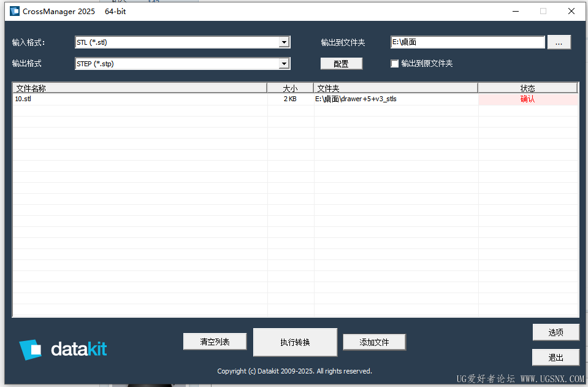Viewport: 588px width, 387px height.
Task: Minimize the CrossManager window
Action: coord(516,11)
